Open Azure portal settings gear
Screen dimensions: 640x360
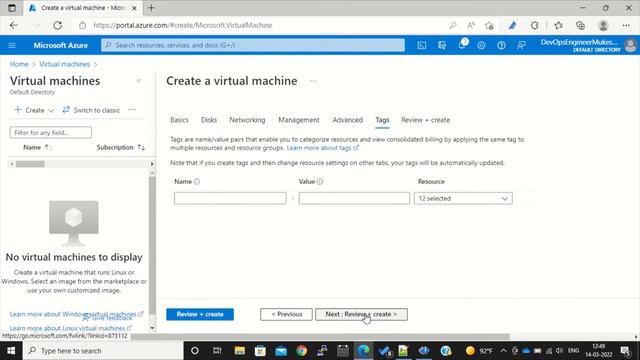click(x=481, y=45)
